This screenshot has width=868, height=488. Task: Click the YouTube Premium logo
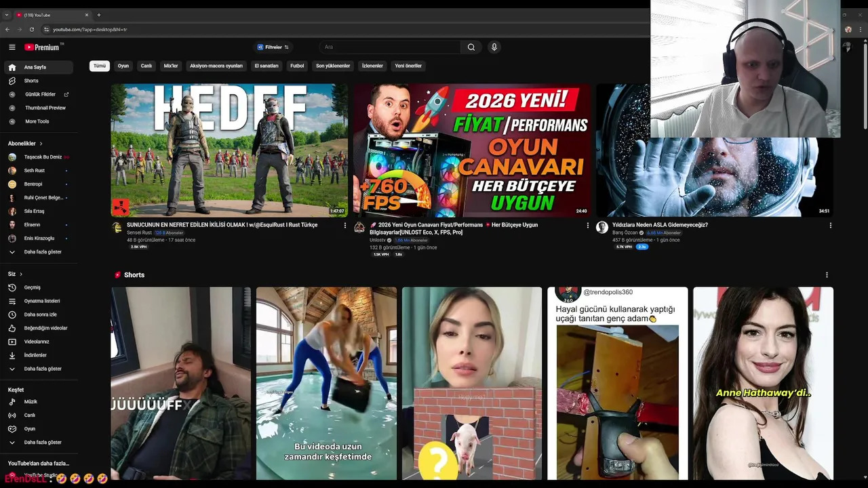42,47
